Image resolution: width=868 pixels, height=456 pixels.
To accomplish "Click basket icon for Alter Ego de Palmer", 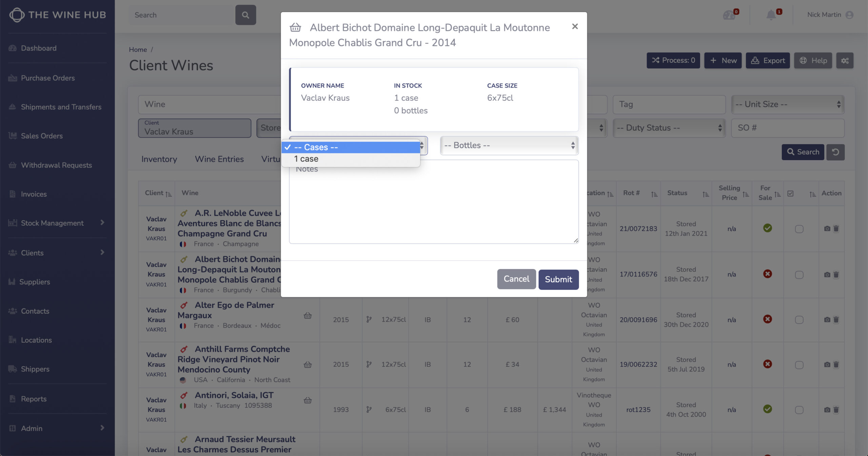I will [x=308, y=316].
